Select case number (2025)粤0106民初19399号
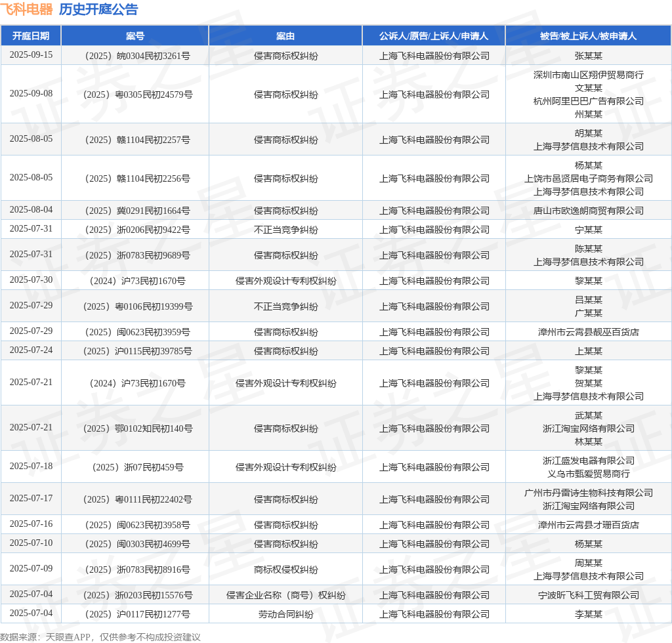This screenshot has width=672, height=643. coord(138,306)
